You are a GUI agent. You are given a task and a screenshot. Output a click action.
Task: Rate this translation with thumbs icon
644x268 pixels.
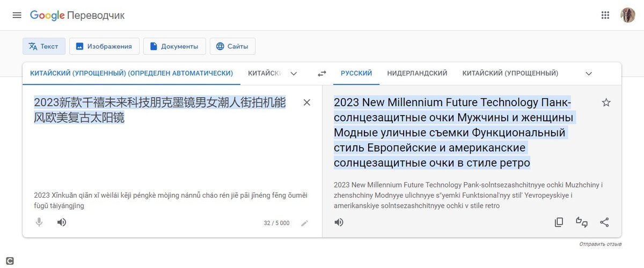point(582,222)
